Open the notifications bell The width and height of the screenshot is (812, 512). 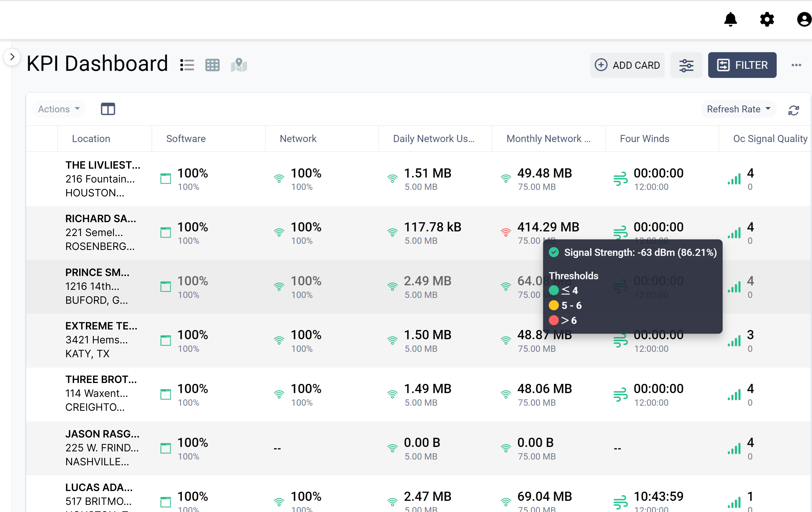(x=731, y=20)
